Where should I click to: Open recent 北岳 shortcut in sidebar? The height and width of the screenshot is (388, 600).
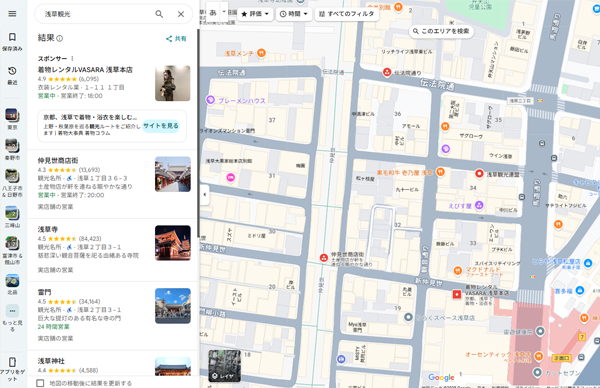12,284
